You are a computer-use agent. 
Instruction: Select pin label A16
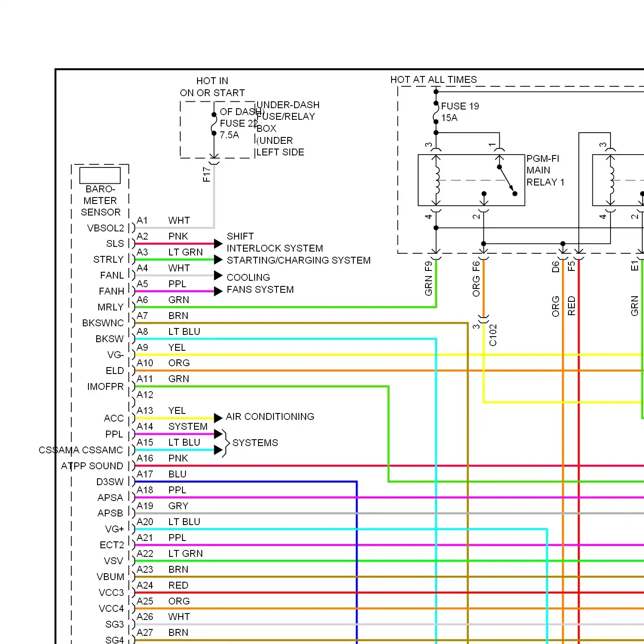(x=145, y=458)
